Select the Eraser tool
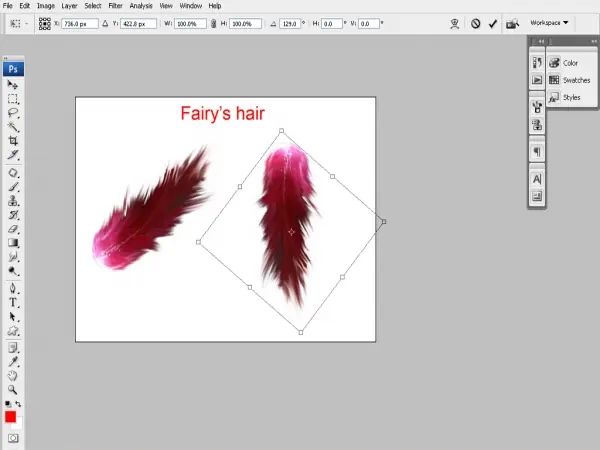600x450 pixels. (x=13, y=229)
